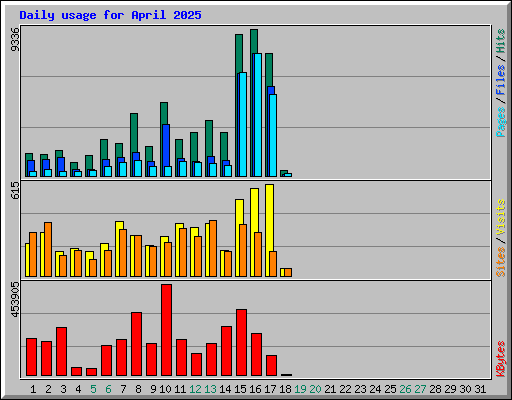Click day 17 on the x-axis
Screen dimensions: 512x400
coord(270,389)
